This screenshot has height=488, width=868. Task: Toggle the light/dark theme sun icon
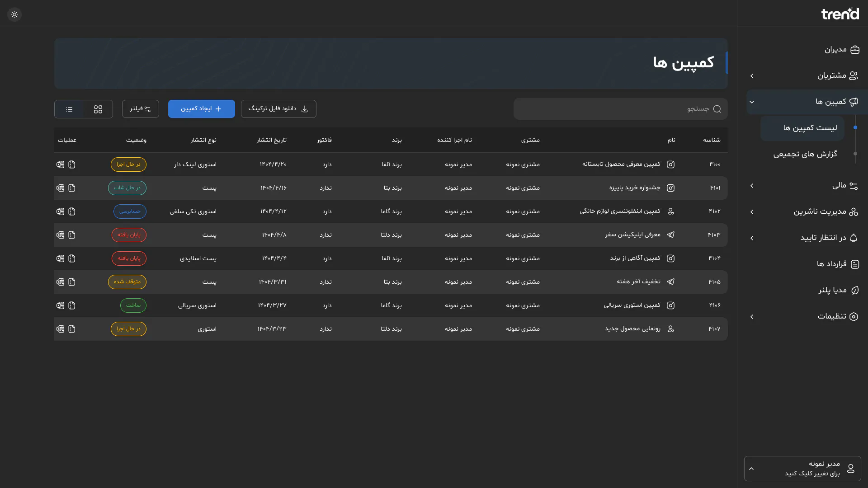pyautogui.click(x=14, y=14)
